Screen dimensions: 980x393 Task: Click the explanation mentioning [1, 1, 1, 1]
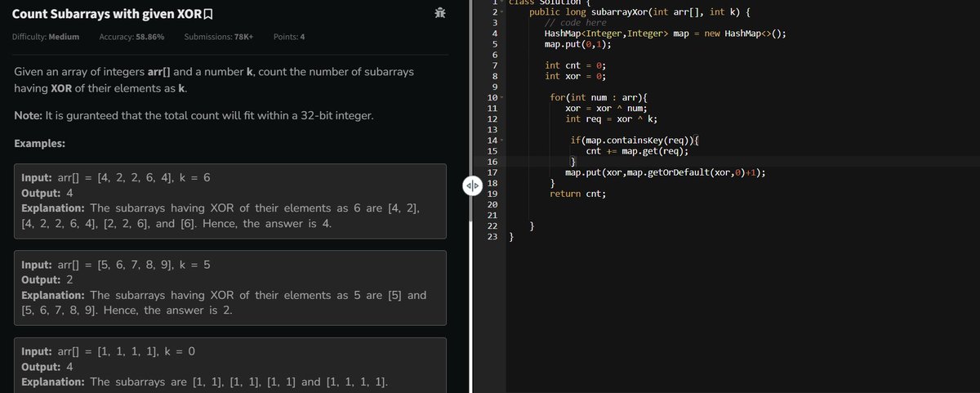(x=204, y=382)
